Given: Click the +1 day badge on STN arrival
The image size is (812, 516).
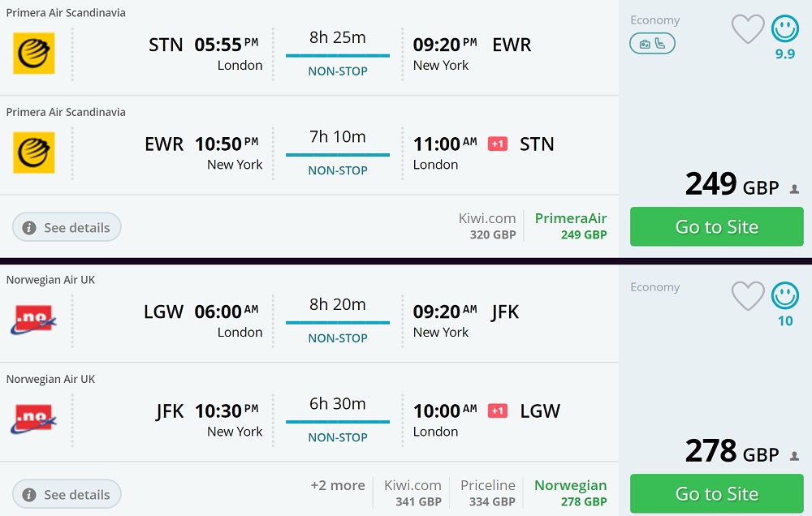Looking at the screenshot, I should (x=497, y=144).
